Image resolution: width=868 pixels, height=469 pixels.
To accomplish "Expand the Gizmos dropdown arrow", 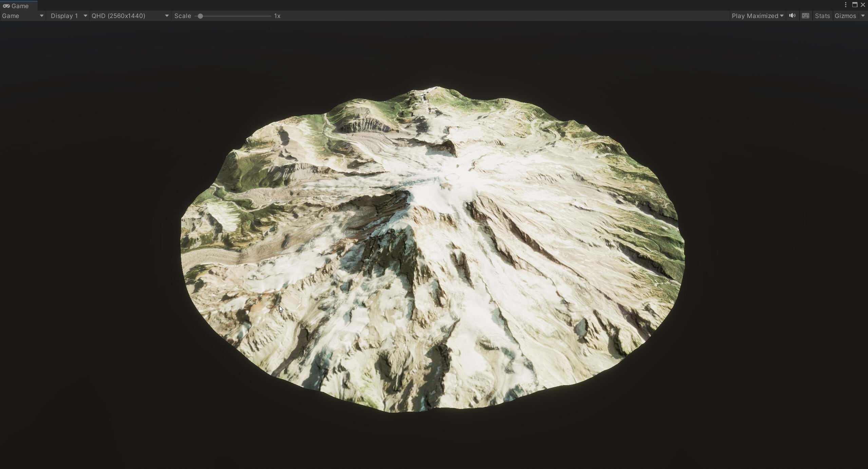I will pos(863,16).
